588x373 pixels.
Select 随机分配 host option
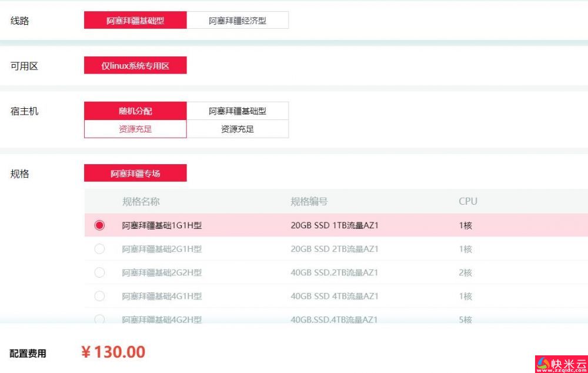click(135, 111)
